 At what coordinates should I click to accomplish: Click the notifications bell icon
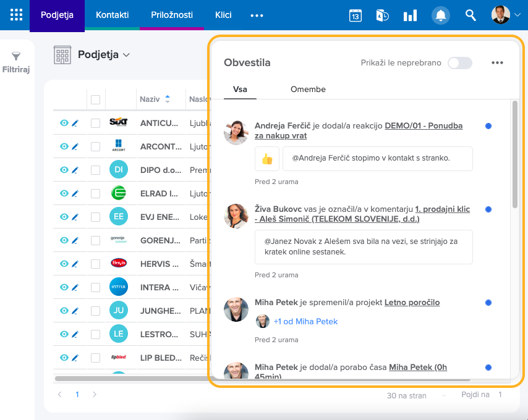(440, 15)
